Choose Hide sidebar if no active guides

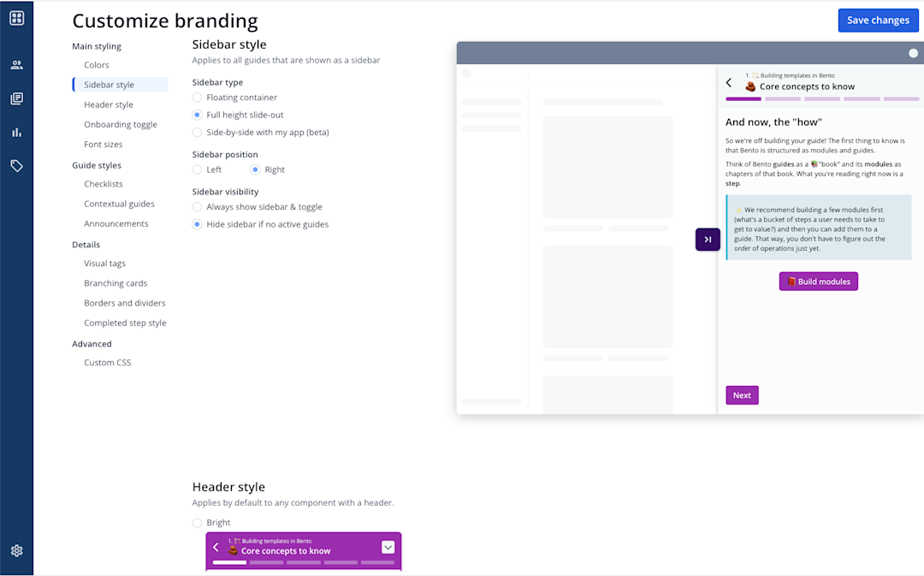(x=197, y=224)
